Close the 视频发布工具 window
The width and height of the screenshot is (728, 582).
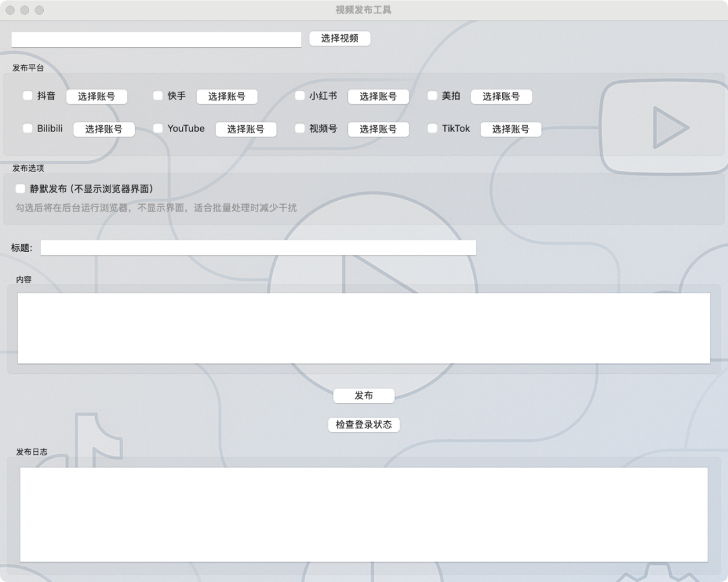tap(10, 10)
